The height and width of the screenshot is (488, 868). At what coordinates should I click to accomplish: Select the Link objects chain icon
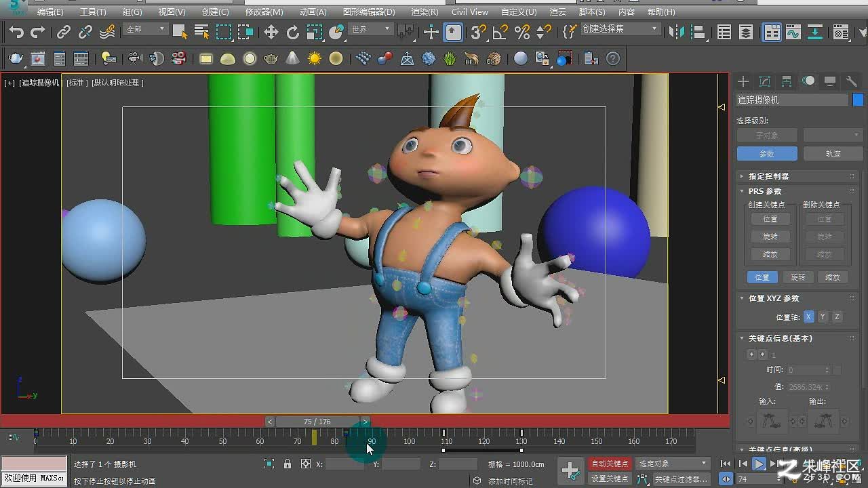click(x=64, y=32)
